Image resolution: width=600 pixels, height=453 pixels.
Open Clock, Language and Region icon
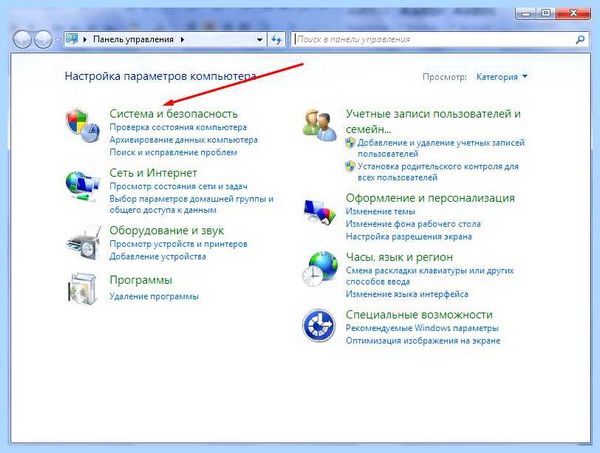click(x=320, y=269)
